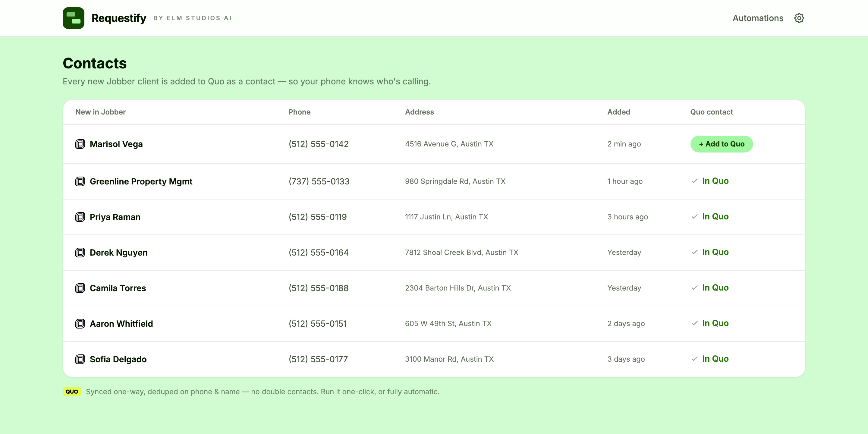Click In Quo status for Greenline Property Mgmt
Image resolution: width=868 pixels, height=434 pixels.
[x=715, y=181]
